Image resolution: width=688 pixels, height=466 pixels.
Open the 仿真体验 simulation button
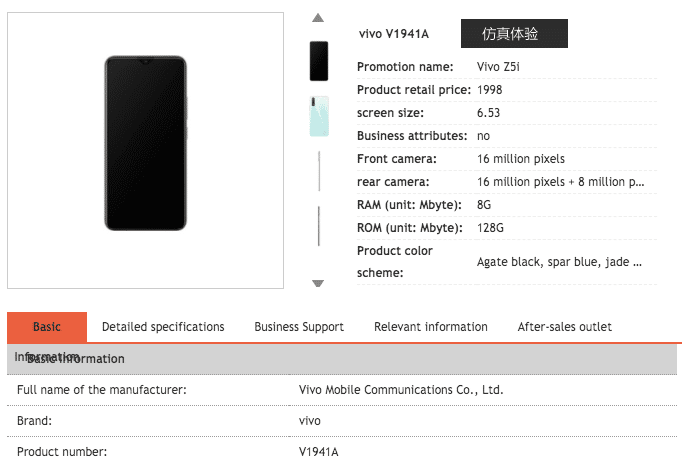point(514,33)
